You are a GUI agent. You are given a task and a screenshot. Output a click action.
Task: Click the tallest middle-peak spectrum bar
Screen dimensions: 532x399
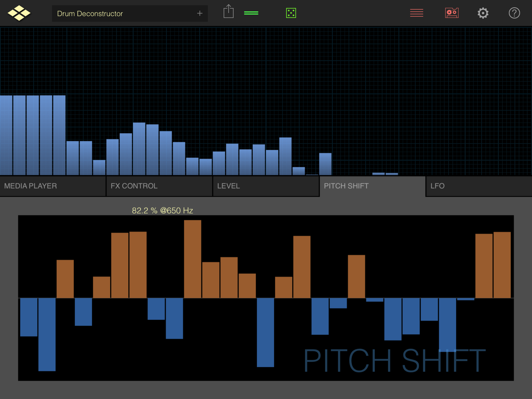point(139,149)
